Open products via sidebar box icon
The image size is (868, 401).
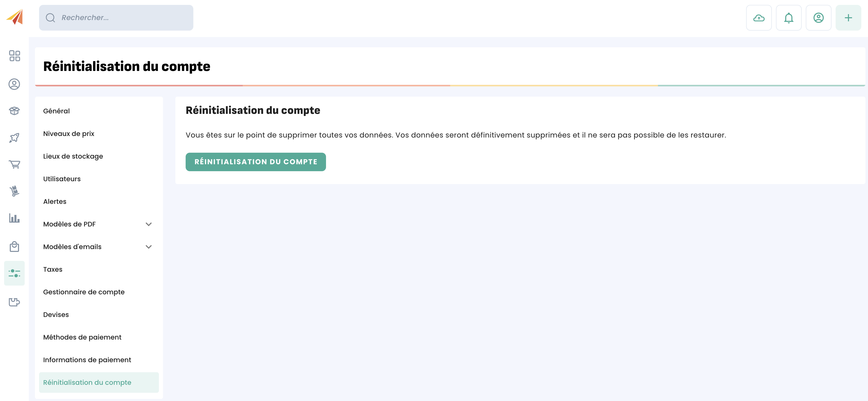coord(14,111)
